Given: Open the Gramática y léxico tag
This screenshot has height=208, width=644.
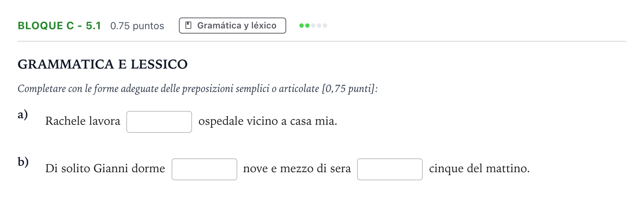Looking at the screenshot, I should [x=233, y=26].
